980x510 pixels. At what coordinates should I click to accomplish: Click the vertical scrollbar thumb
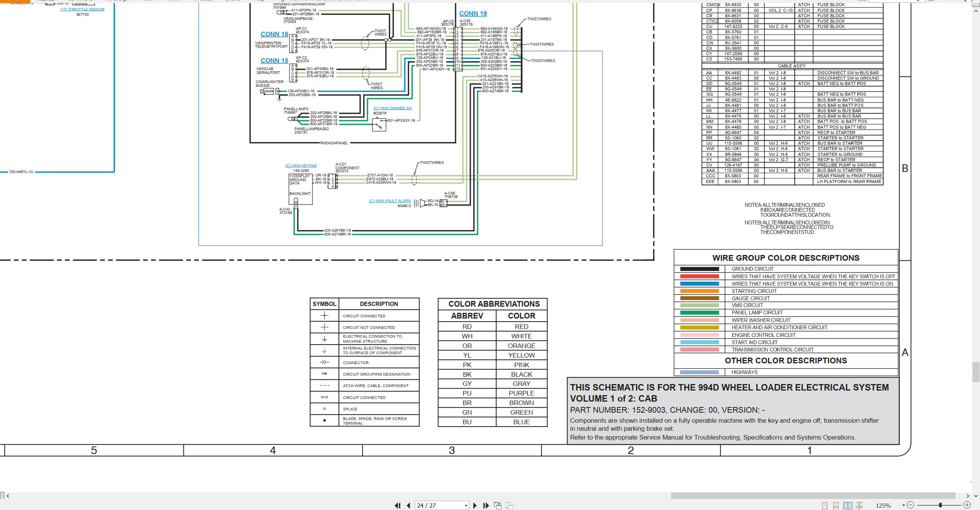click(x=976, y=372)
